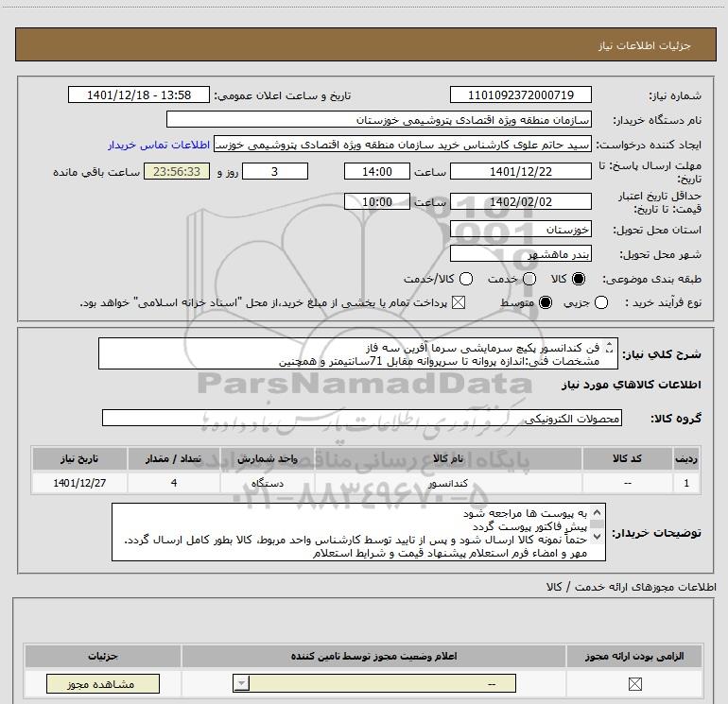Click the public announcement date field

139,94
